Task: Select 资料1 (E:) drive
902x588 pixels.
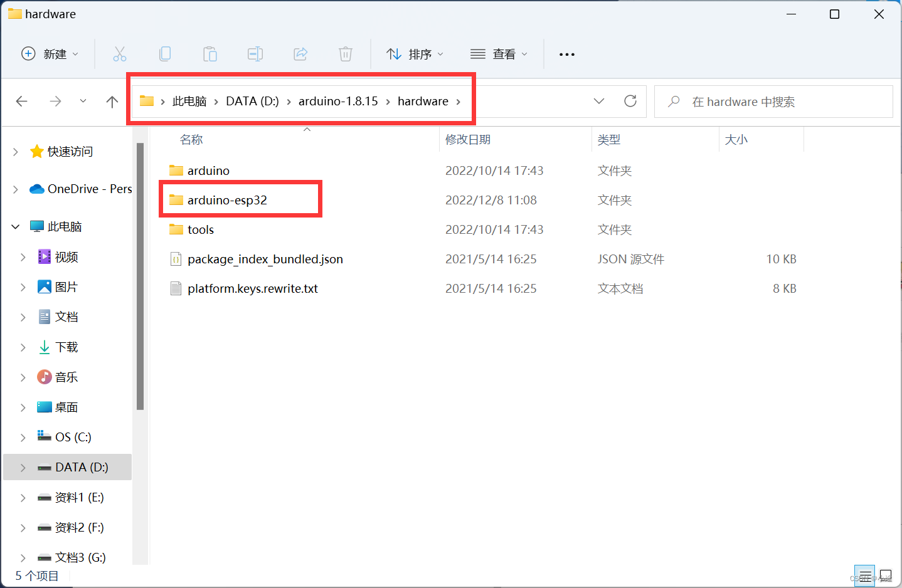Action: (x=79, y=497)
